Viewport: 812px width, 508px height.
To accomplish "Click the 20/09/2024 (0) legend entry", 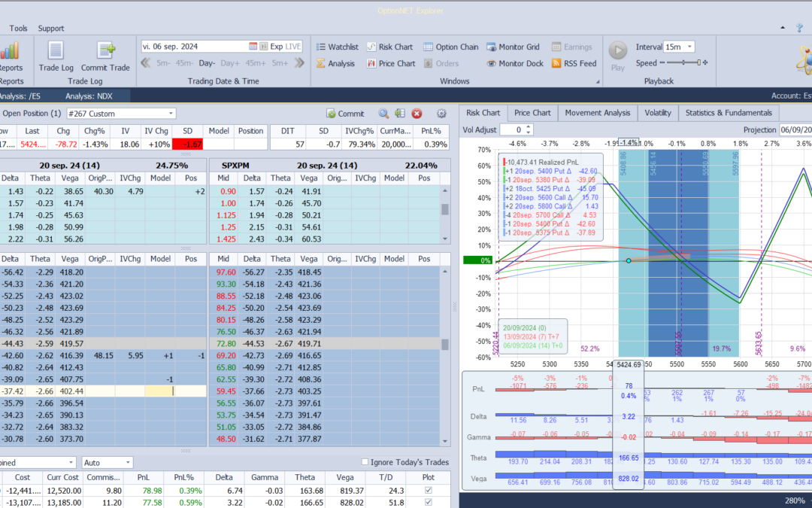I will [525, 328].
